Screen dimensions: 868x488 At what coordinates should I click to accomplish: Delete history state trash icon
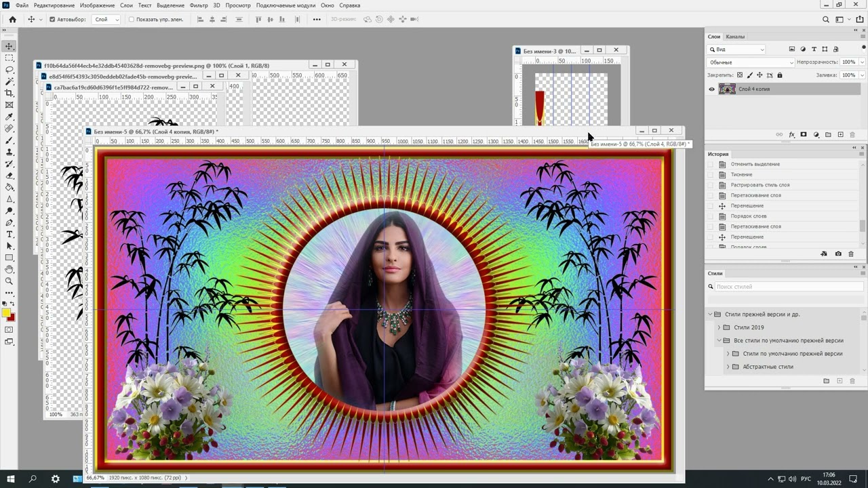(x=851, y=253)
